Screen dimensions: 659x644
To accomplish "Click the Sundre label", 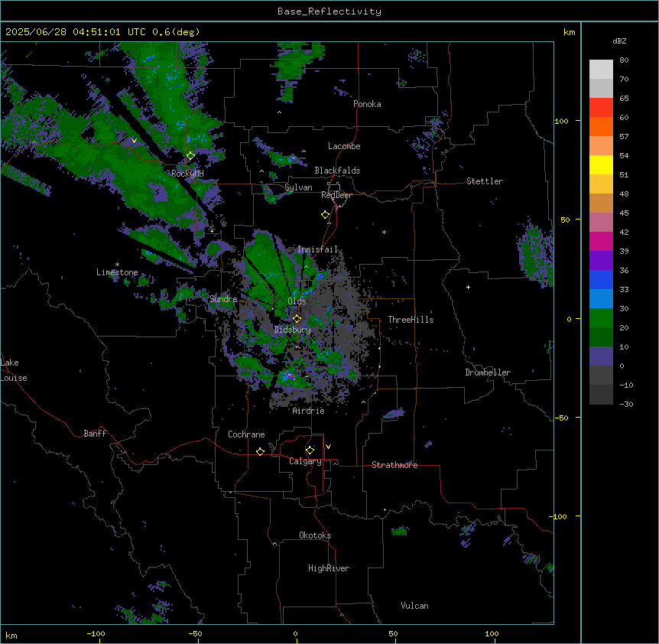I will coord(223,299).
